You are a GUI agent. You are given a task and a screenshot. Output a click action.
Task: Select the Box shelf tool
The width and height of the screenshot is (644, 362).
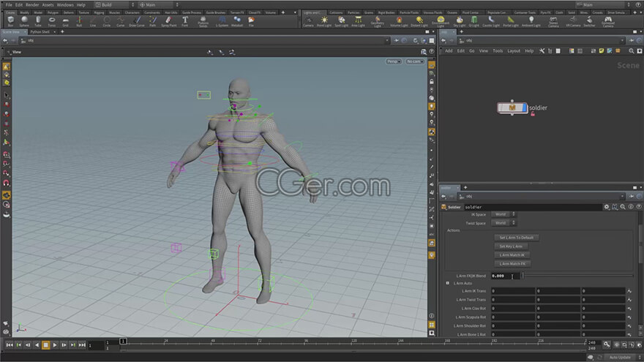(11, 21)
